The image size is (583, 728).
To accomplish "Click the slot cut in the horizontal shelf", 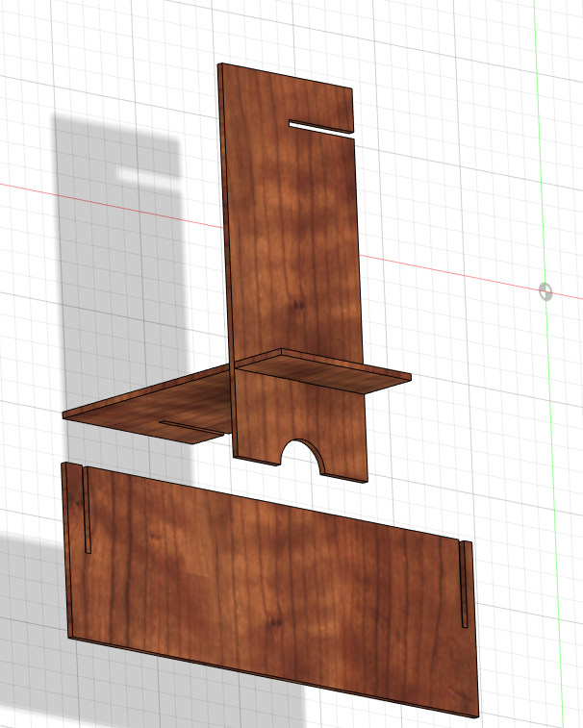I will point(190,426).
